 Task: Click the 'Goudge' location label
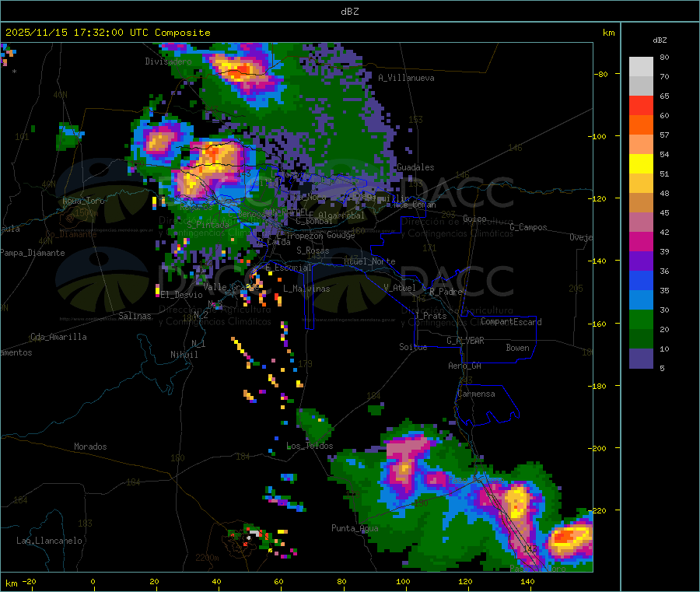point(341,235)
